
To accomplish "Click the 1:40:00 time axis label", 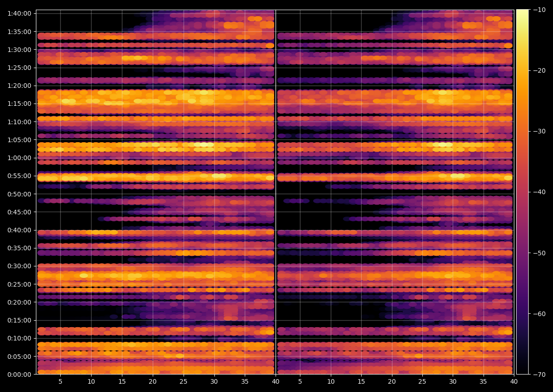I will click(x=19, y=13).
